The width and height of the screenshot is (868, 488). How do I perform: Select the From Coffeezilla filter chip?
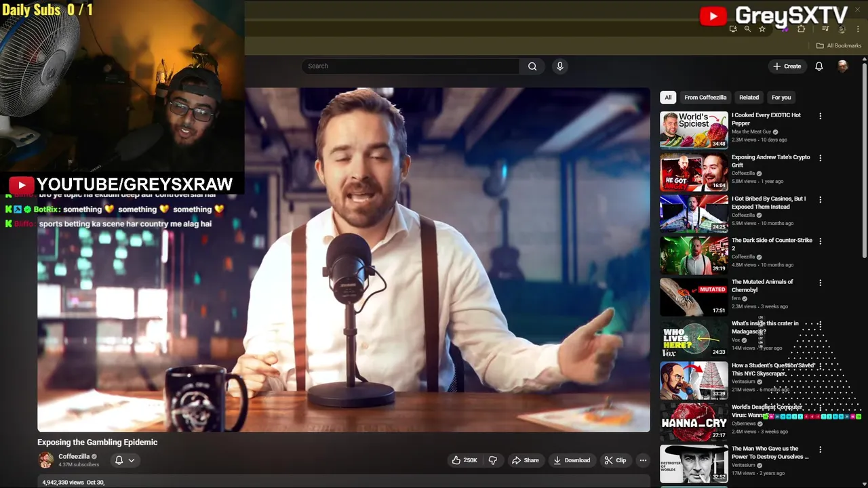tap(705, 98)
